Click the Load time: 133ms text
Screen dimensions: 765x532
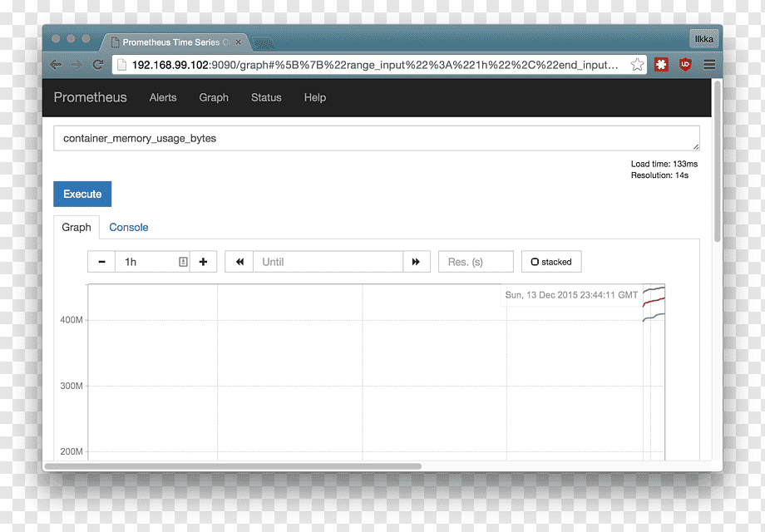point(664,164)
